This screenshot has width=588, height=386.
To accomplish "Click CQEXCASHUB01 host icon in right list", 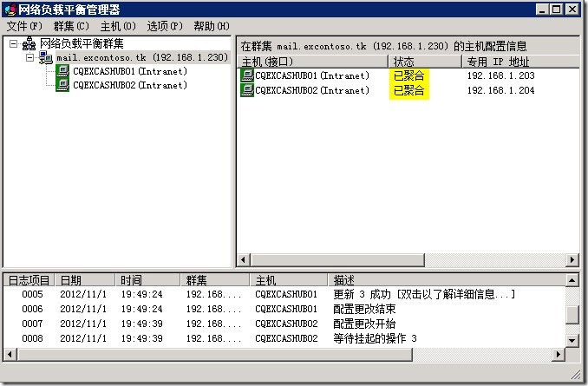I will pyautogui.click(x=247, y=76).
